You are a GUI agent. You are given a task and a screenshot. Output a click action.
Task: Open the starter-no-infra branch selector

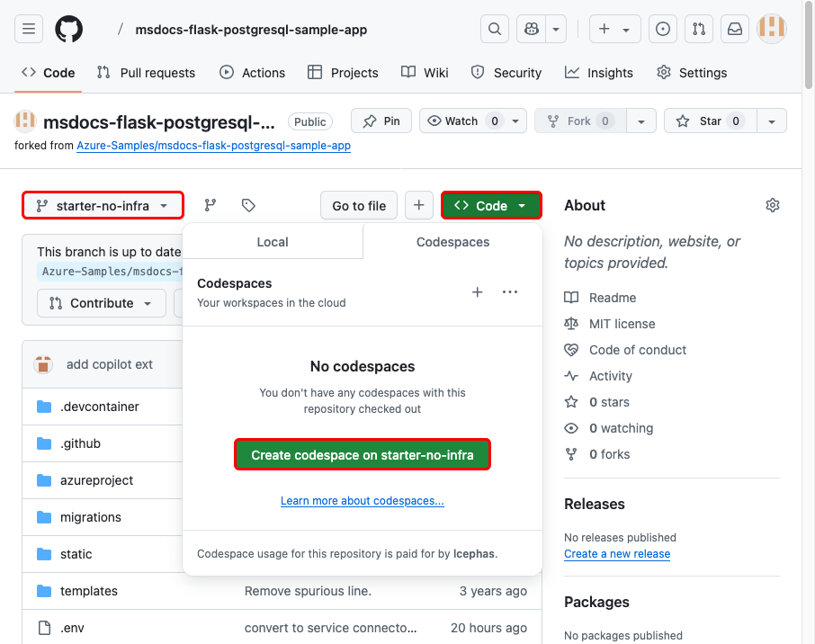(102, 205)
